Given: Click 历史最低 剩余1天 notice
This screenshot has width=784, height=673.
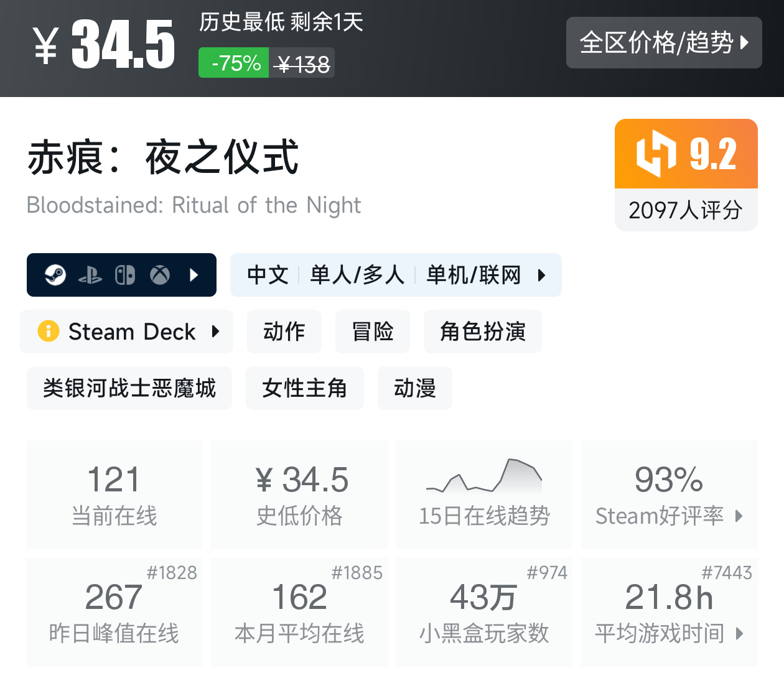Looking at the screenshot, I should [281, 22].
